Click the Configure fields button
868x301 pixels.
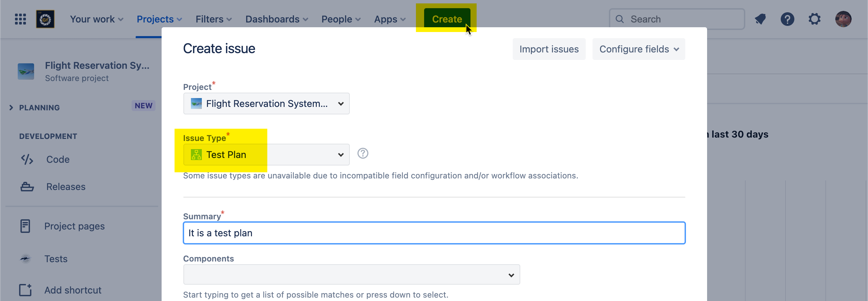pos(639,49)
